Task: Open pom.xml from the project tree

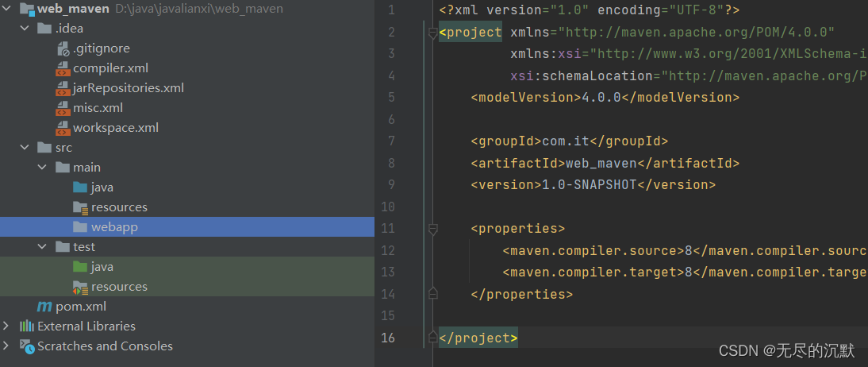Action: 81,307
